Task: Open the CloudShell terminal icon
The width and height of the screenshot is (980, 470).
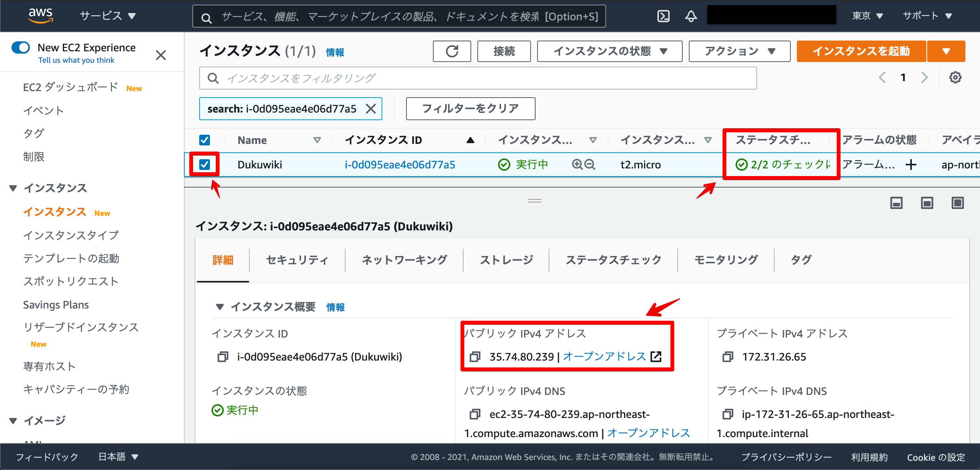Action: pos(664,16)
